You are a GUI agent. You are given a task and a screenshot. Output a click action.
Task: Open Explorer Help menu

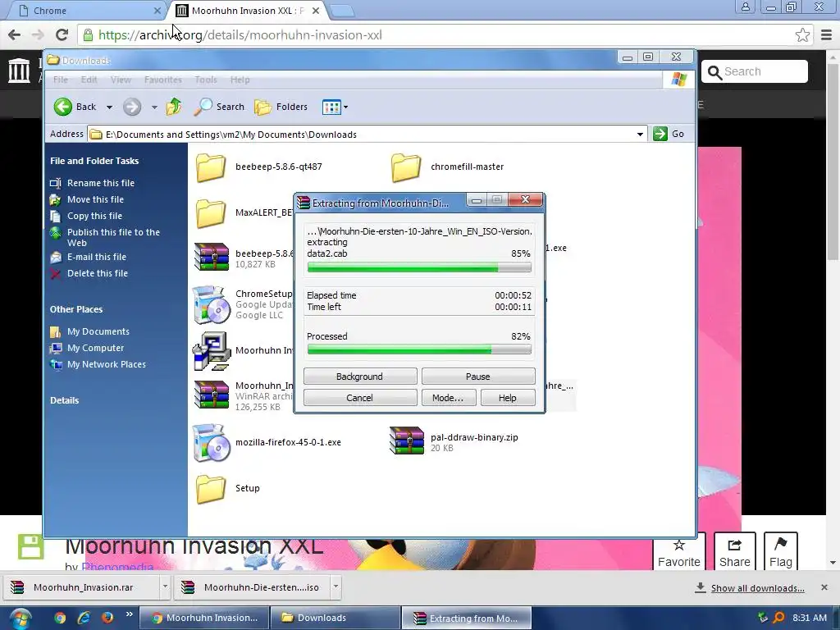pos(240,80)
